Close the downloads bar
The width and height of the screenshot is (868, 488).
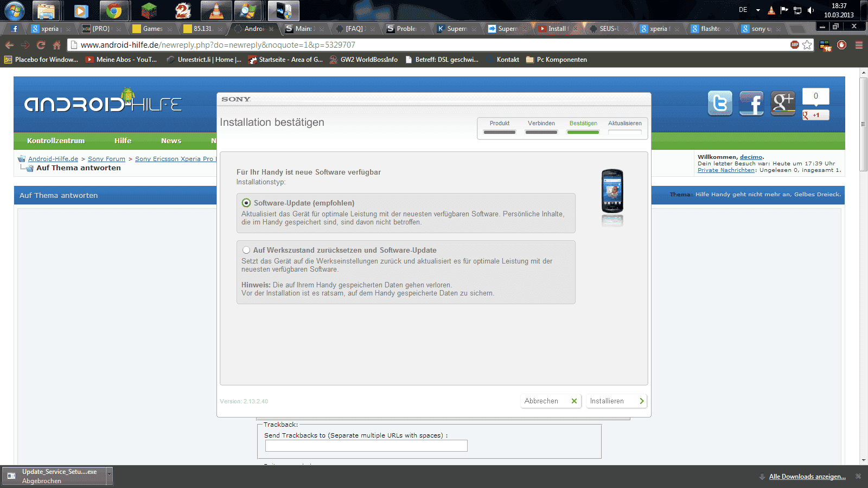[x=858, y=476]
